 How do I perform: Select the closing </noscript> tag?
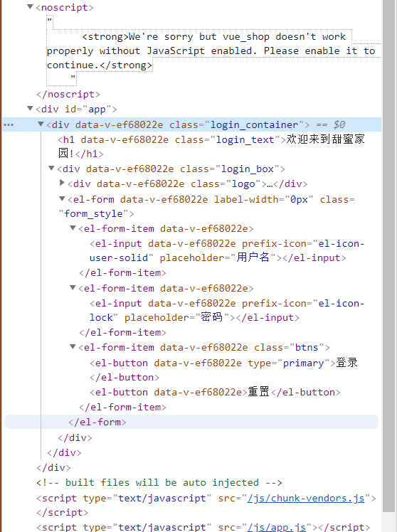68,95
